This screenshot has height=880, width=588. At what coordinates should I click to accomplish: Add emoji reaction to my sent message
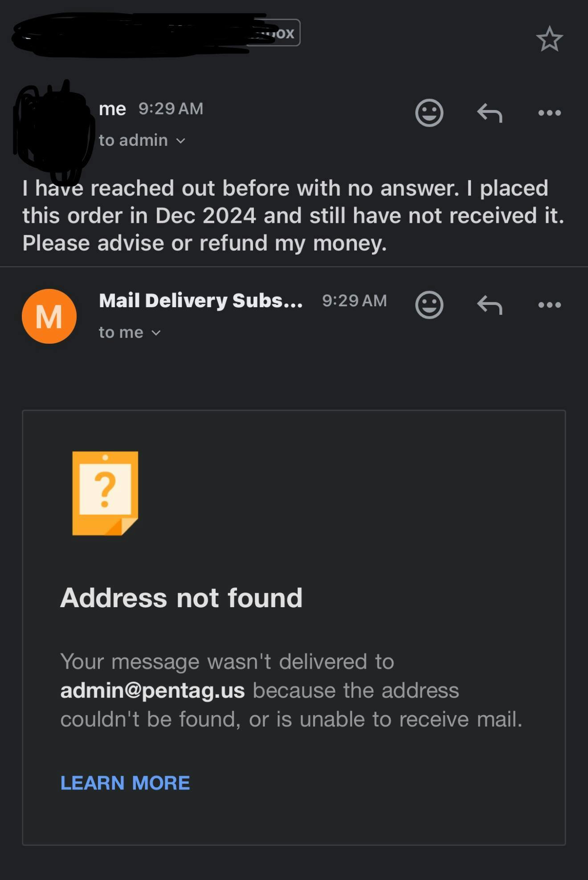click(429, 113)
